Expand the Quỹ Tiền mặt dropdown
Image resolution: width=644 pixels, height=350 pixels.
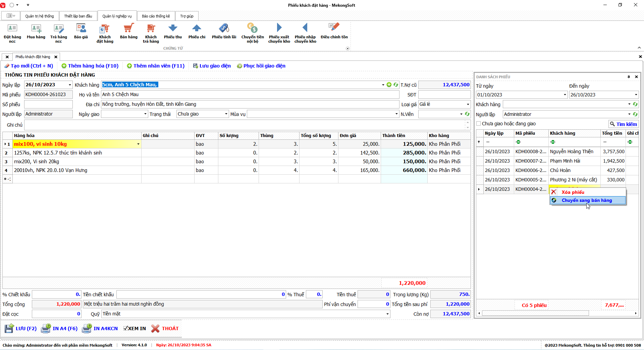pos(387,314)
